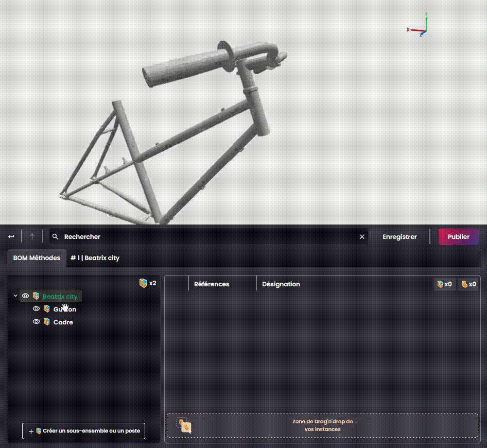Click the XYZ axis orientation gizmo
Image resolution: width=487 pixels, height=448 pixels.
tap(419, 25)
